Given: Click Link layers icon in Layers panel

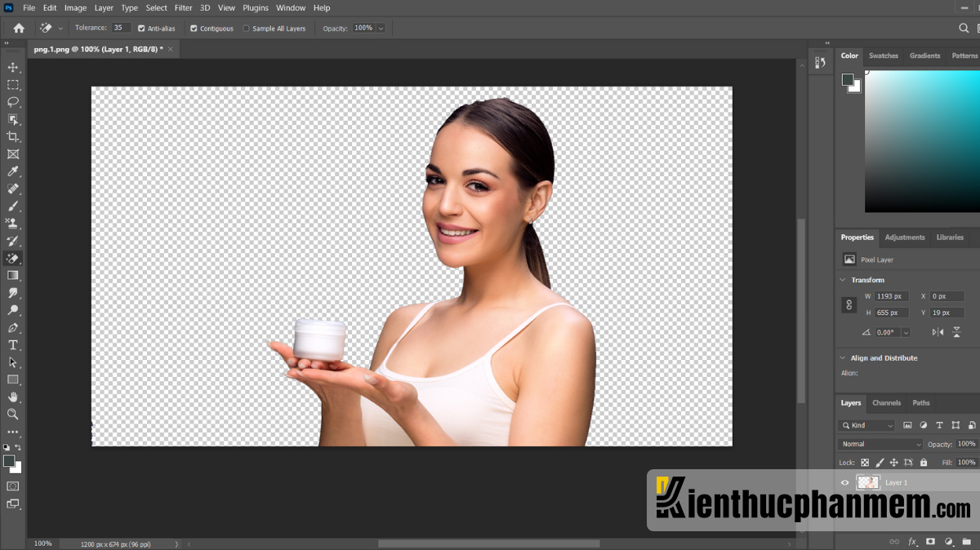Looking at the screenshot, I should pyautogui.click(x=894, y=541).
